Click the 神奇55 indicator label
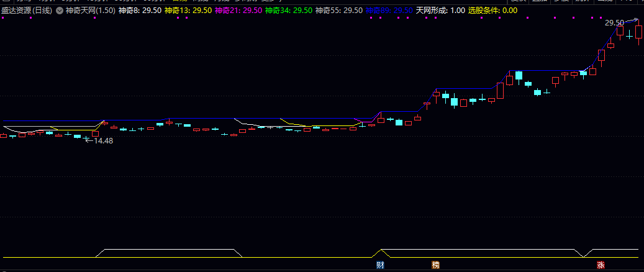 pyautogui.click(x=338, y=11)
